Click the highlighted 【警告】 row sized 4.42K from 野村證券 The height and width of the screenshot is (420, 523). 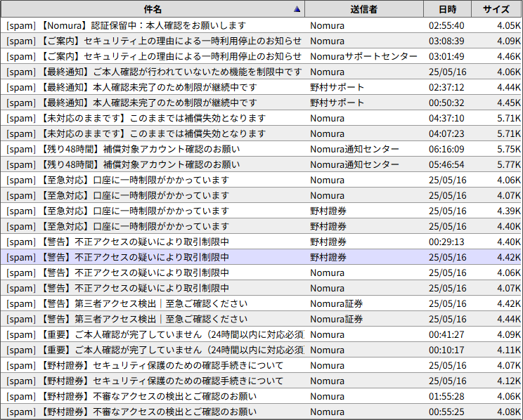[x=261, y=257]
